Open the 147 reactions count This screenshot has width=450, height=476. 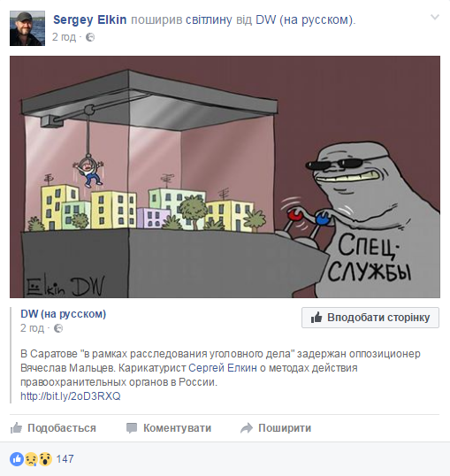point(65,459)
